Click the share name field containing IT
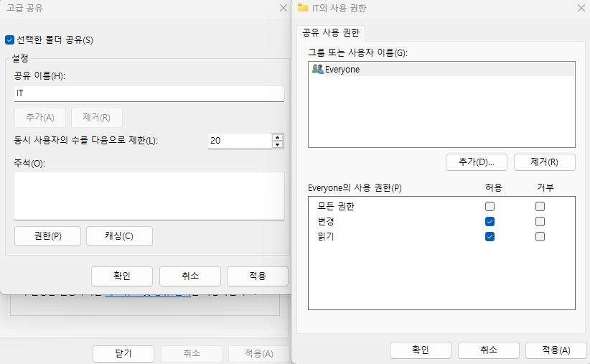Image resolution: width=590 pixels, height=364 pixels. [149, 93]
